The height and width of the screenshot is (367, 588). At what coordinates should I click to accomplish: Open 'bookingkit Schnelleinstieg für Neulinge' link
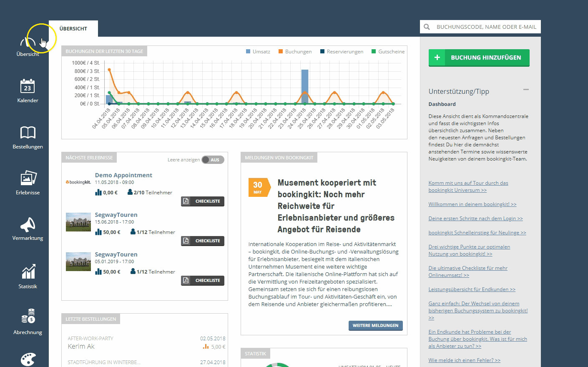tap(477, 233)
